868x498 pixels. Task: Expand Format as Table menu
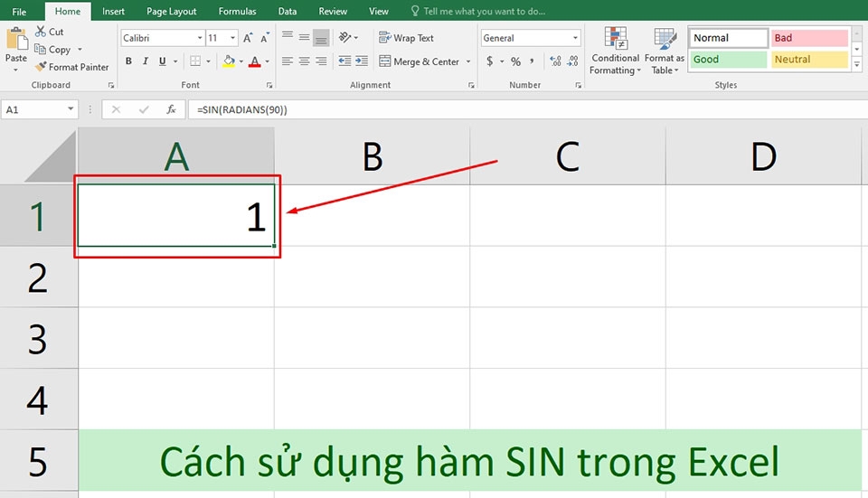[665, 51]
